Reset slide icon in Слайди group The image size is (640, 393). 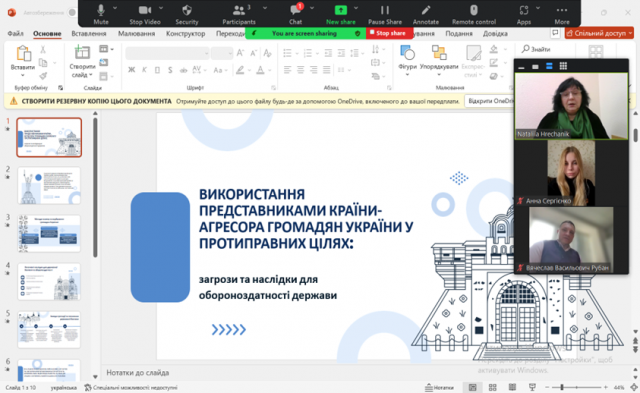pyautogui.click(x=104, y=62)
